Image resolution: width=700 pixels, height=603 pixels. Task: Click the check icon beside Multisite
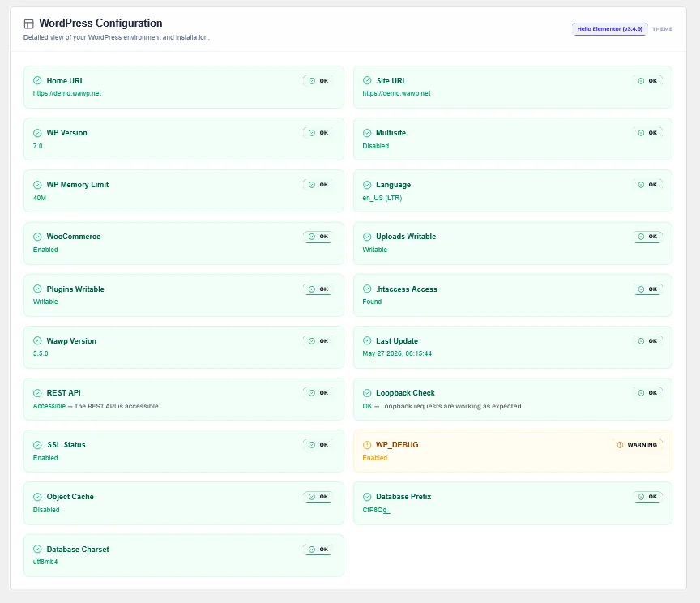tap(367, 133)
